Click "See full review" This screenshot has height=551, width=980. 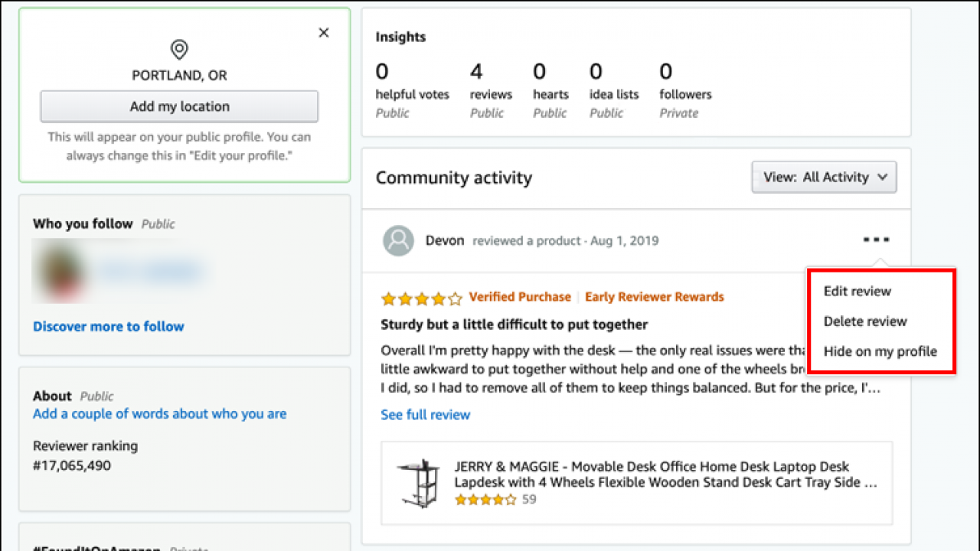[425, 414]
